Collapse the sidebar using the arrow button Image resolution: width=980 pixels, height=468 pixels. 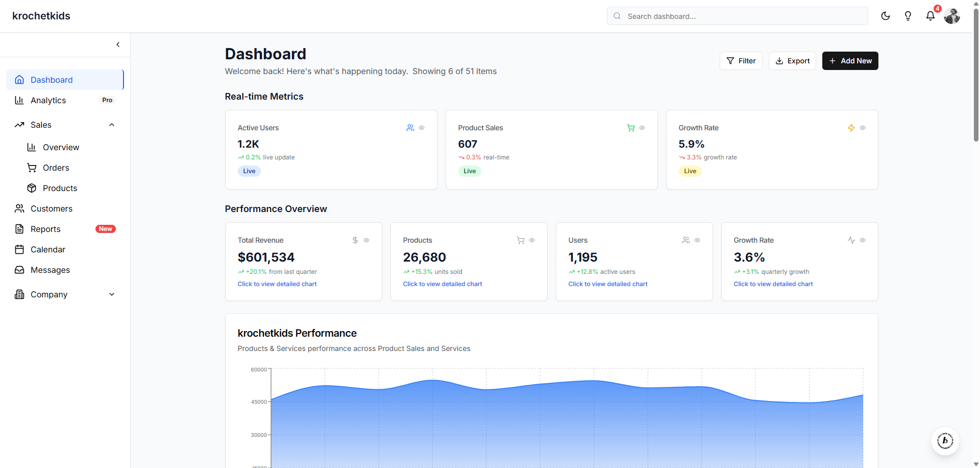click(118, 44)
